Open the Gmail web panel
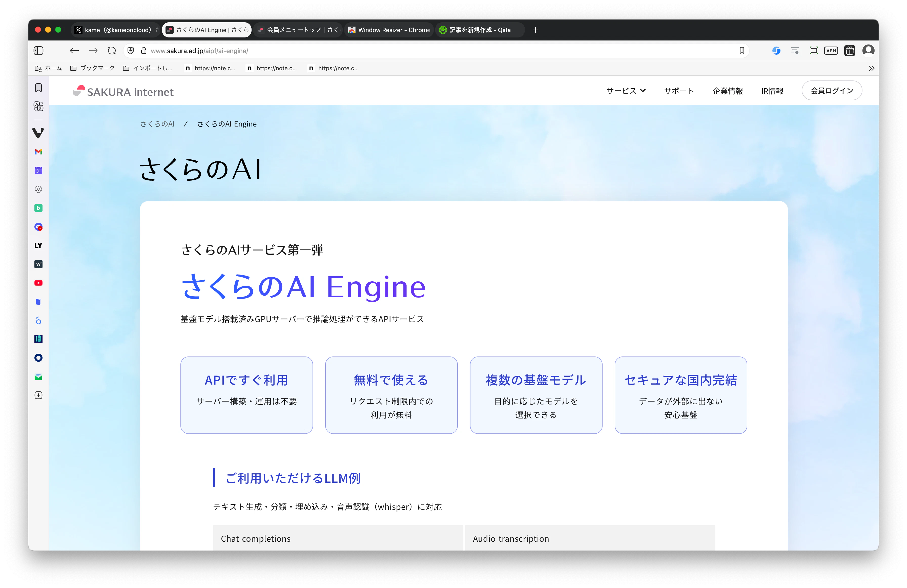Viewport: 907px width, 588px height. [38, 152]
